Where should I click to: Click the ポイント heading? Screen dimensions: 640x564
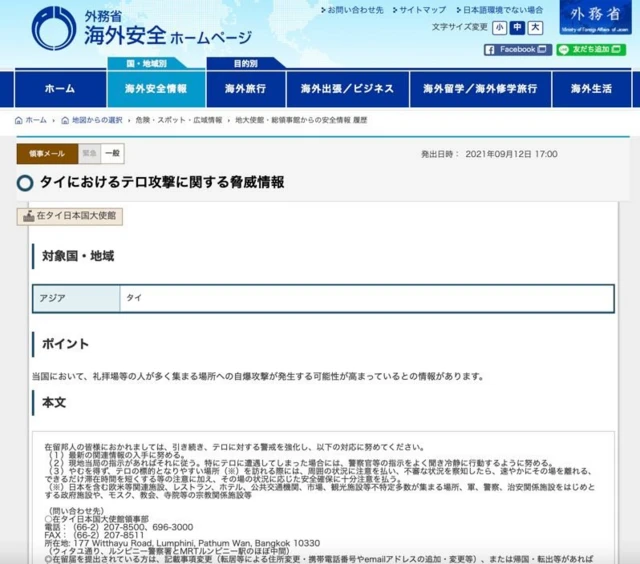[65, 344]
